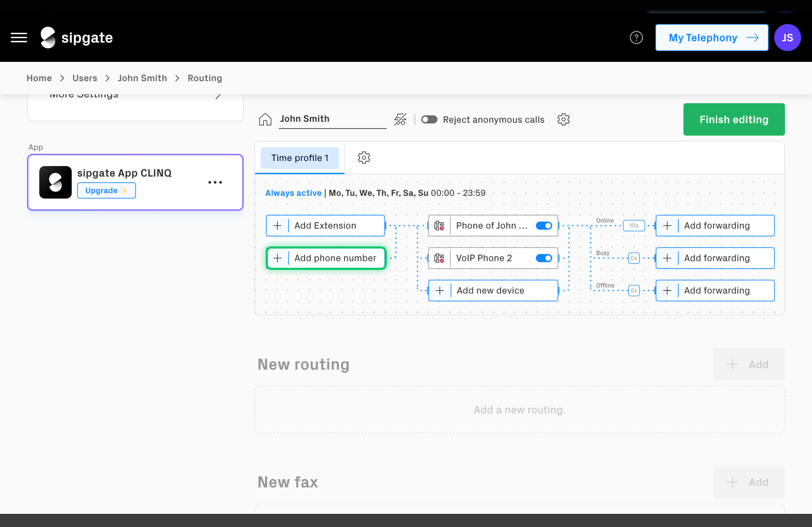Viewport: 812px width, 527px height.
Task: Click the Upgrade button
Action: [106, 191]
